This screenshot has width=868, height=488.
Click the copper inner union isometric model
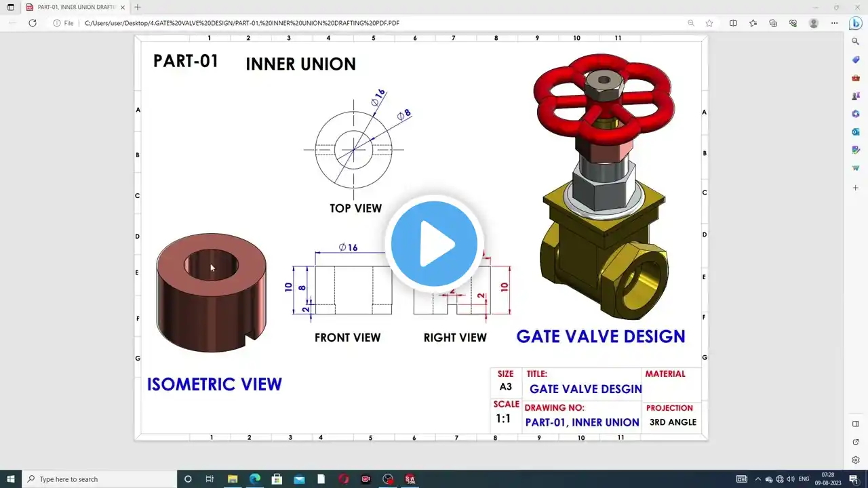[211, 292]
